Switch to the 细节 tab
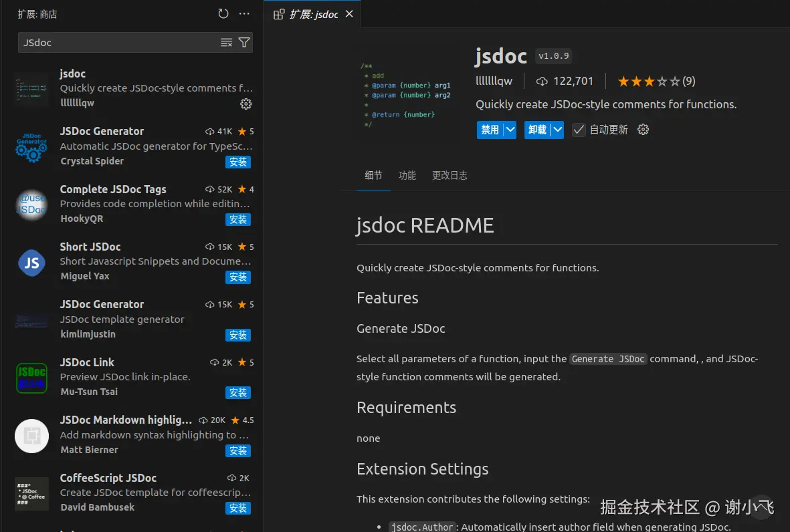This screenshot has height=532, width=790. [x=373, y=175]
